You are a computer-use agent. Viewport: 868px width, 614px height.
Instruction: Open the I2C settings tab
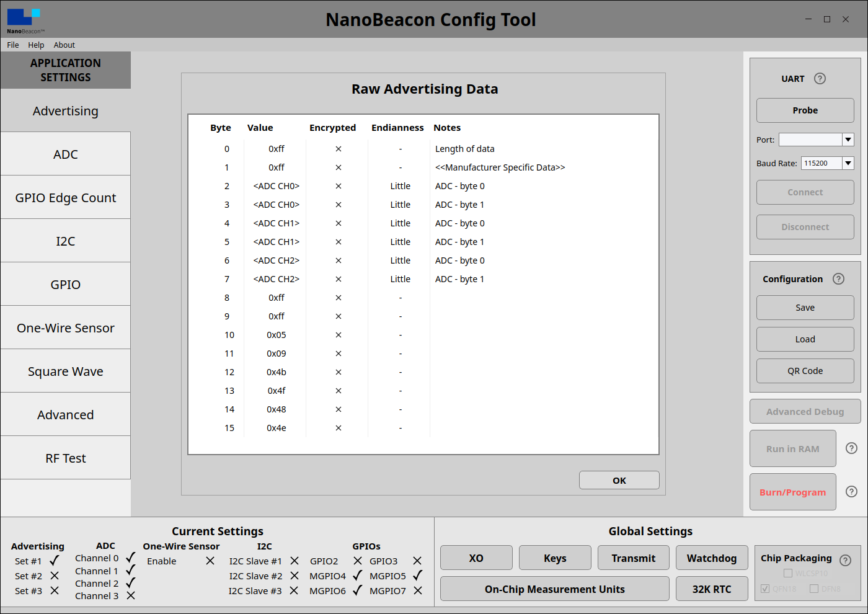[66, 241]
